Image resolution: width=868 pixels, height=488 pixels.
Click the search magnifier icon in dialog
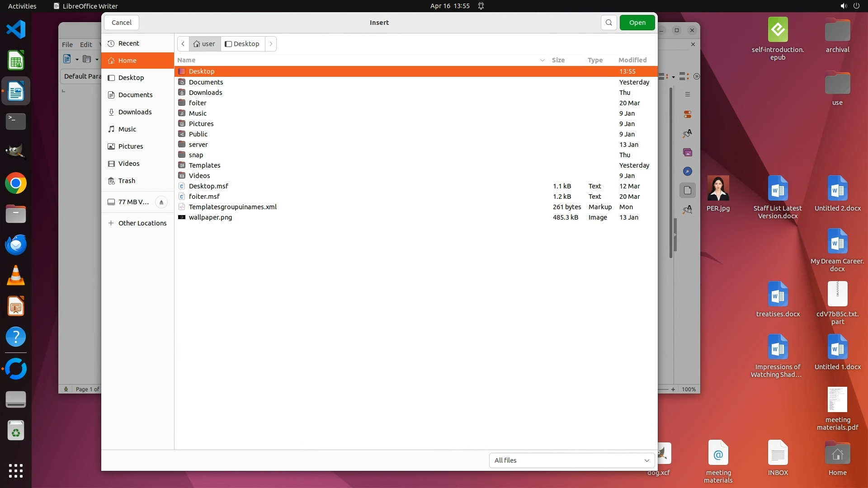(x=609, y=23)
